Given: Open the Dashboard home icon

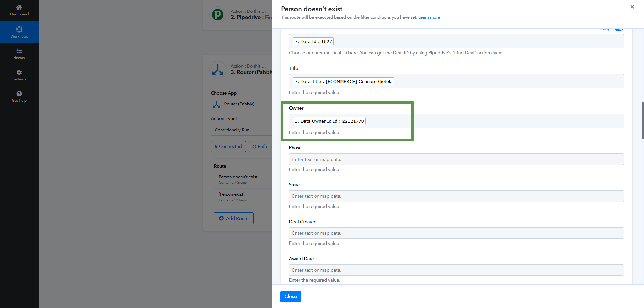Looking at the screenshot, I should point(19,7).
